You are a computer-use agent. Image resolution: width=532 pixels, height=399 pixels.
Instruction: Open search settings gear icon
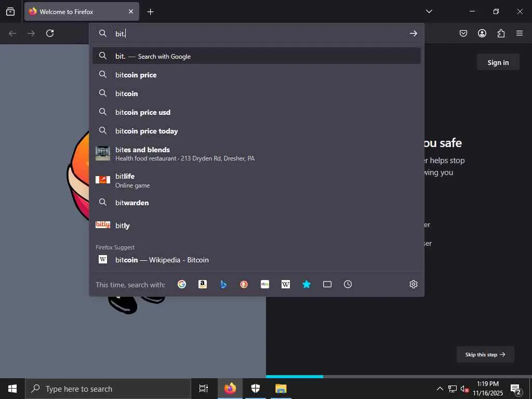pos(413,284)
